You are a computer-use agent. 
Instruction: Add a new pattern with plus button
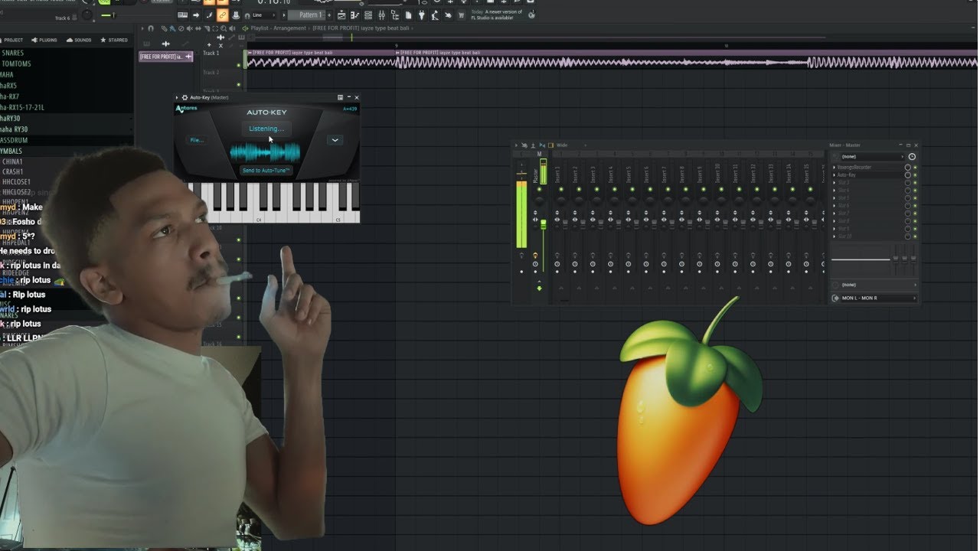pyautogui.click(x=330, y=15)
